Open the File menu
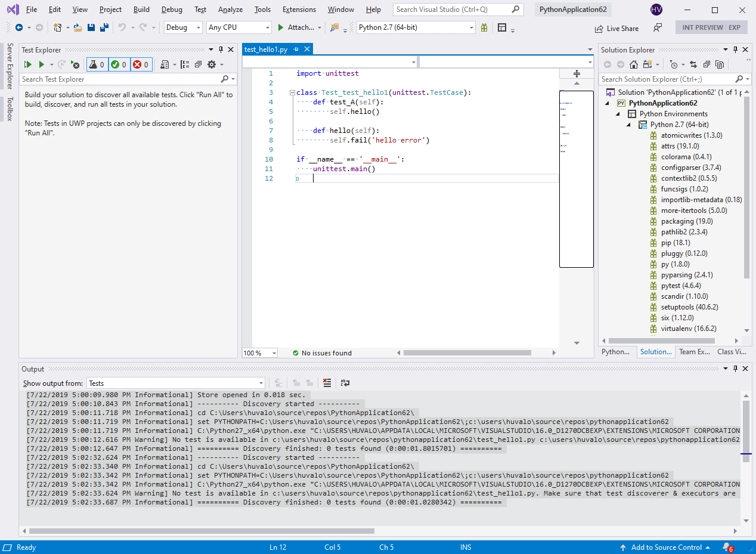Screen dimensions: 756x554 pos(32,10)
